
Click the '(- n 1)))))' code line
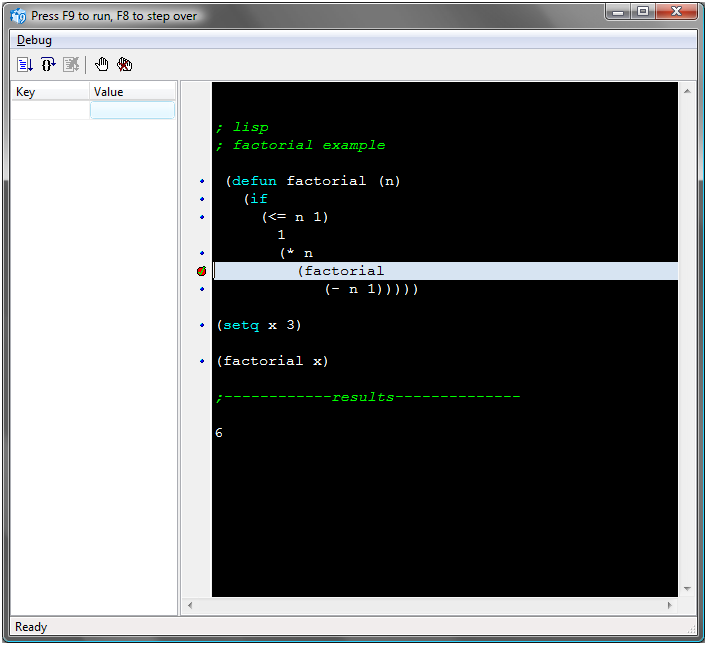click(372, 289)
